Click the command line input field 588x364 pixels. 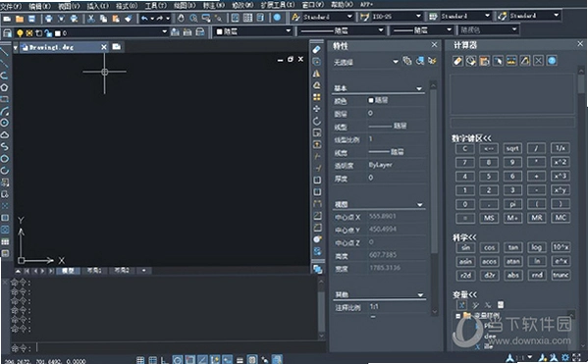click(180, 348)
